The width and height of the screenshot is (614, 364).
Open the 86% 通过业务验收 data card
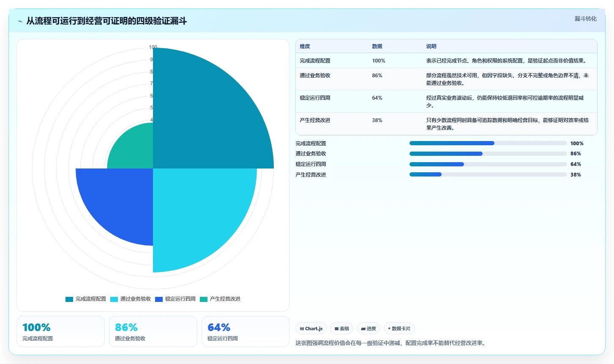153,331
